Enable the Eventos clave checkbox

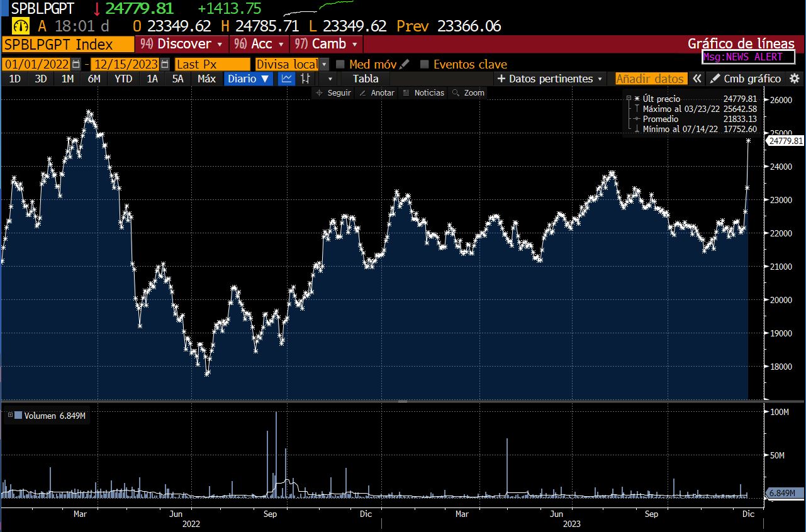point(425,64)
